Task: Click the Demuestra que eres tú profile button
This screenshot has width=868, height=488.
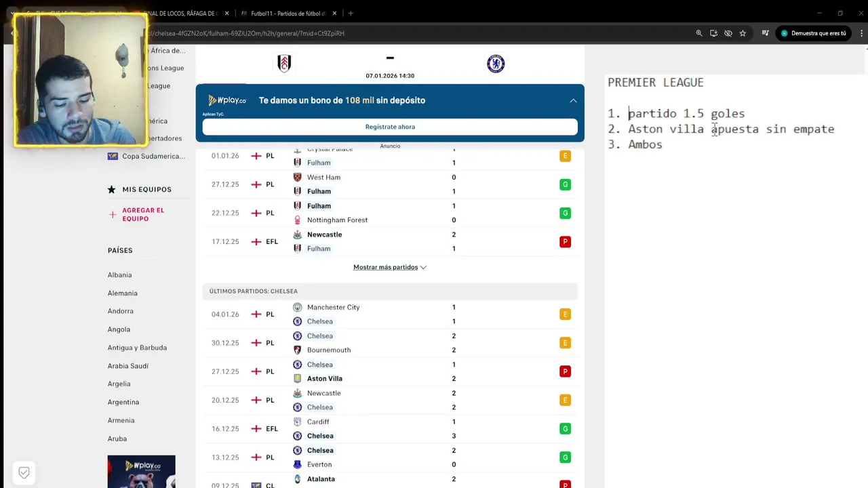Action: pos(812,33)
